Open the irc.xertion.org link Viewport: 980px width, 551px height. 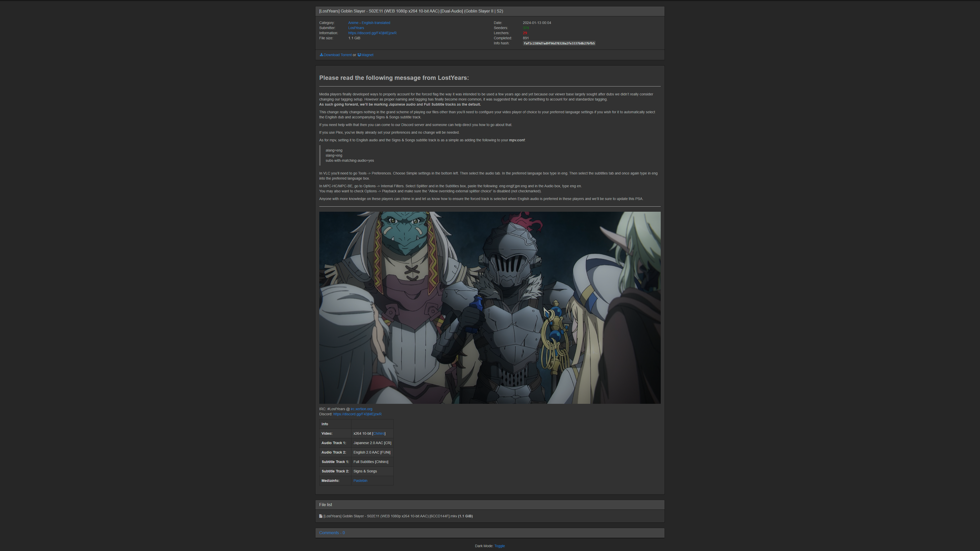click(361, 409)
